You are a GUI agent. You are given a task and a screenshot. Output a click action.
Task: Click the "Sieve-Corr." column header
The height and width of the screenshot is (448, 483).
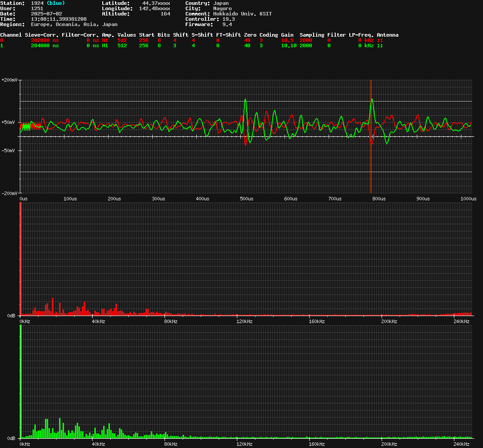click(41, 35)
